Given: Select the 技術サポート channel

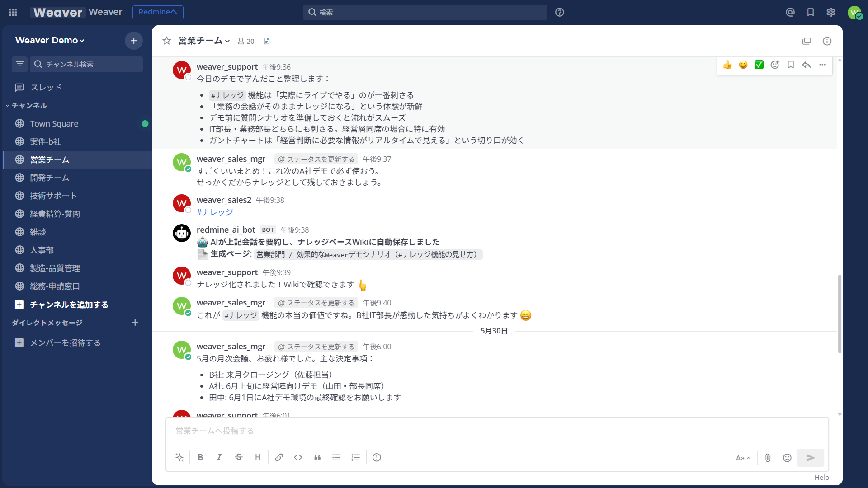Looking at the screenshot, I should click(x=77, y=196).
